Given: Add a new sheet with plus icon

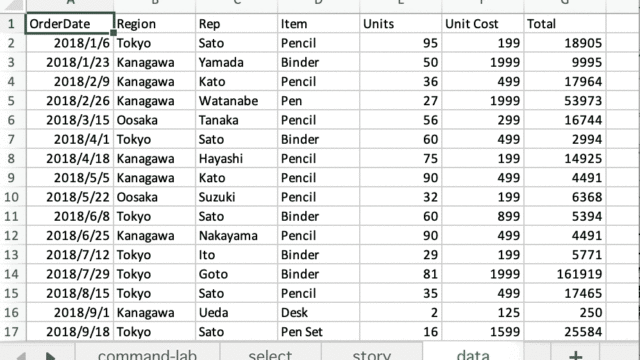Looking at the screenshot, I should (x=576, y=354).
